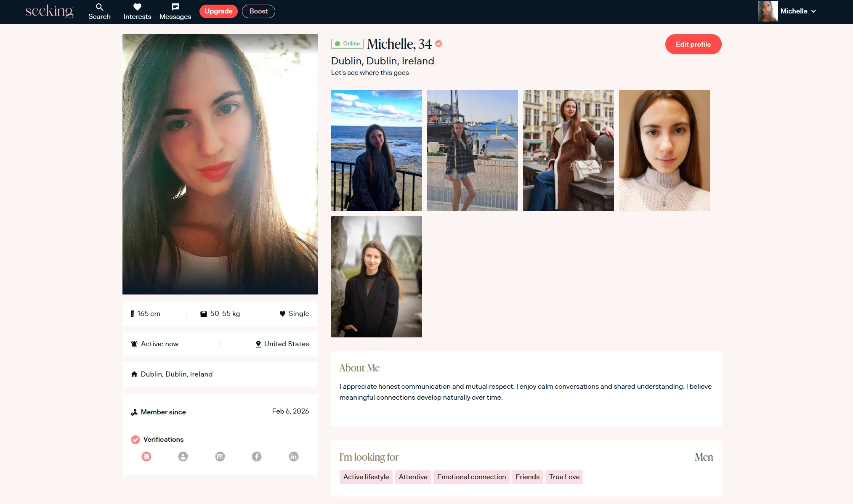853x504 pixels.
Task: Click the verified checkmark next to Michelle, 34
Action: (439, 44)
